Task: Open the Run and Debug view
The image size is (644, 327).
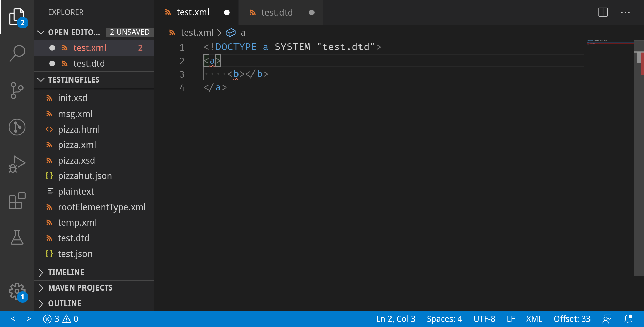Action: click(17, 164)
